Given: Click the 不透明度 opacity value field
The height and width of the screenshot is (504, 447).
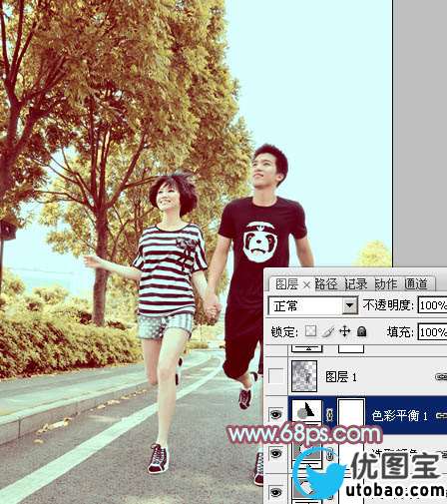Looking at the screenshot, I should [432, 305].
